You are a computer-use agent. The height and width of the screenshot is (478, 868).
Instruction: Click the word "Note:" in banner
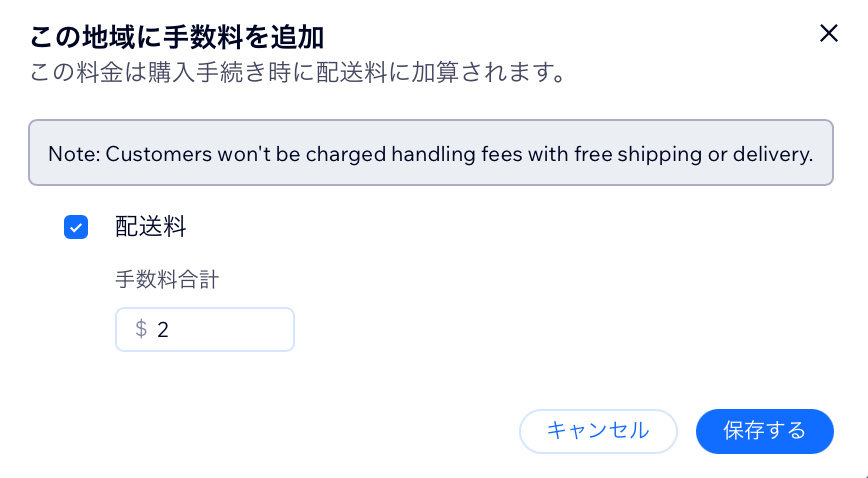point(74,154)
